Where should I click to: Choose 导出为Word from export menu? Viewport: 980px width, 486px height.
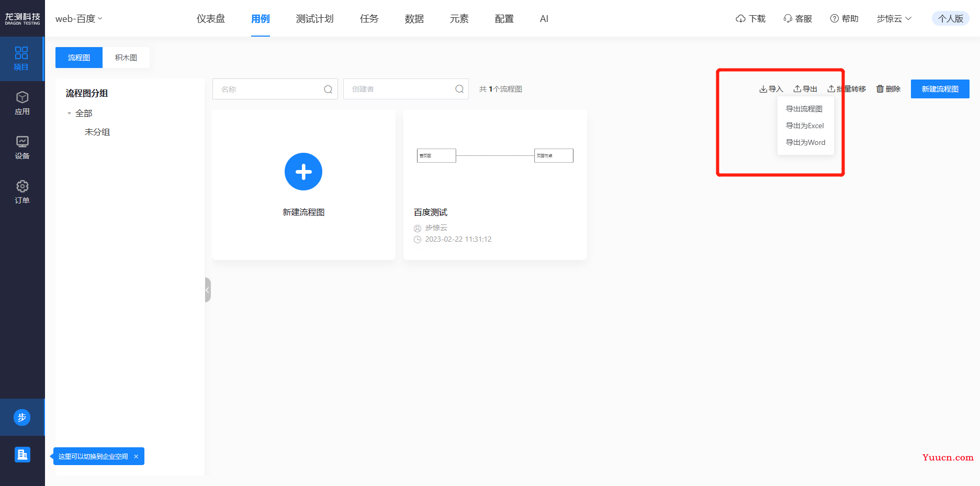[x=806, y=142]
